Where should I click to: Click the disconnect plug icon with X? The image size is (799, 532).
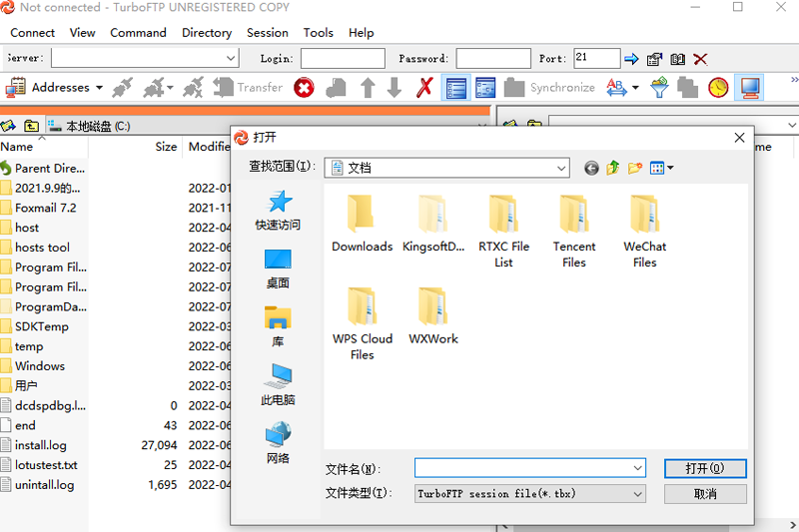point(193,88)
